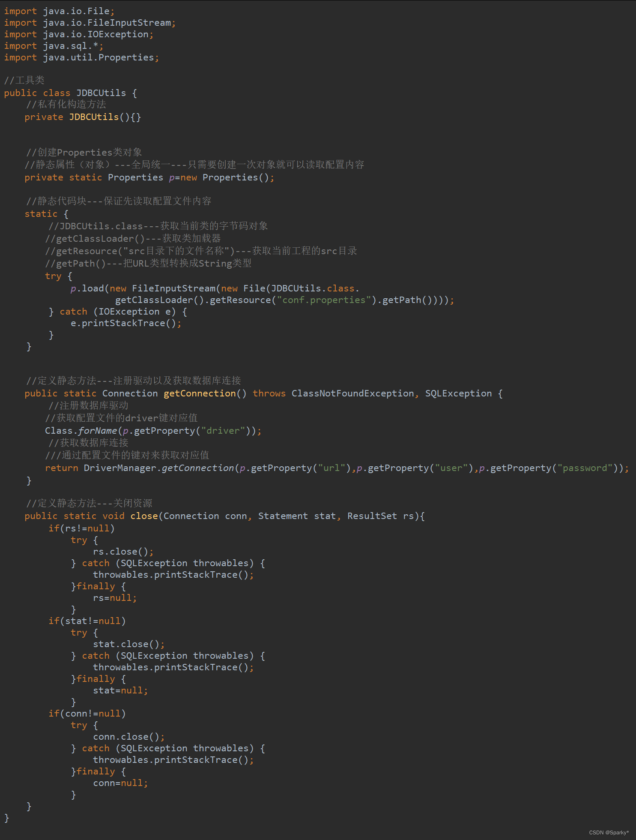
Task: Click the '//创建Properties类对象' comment
Action: 84,152
